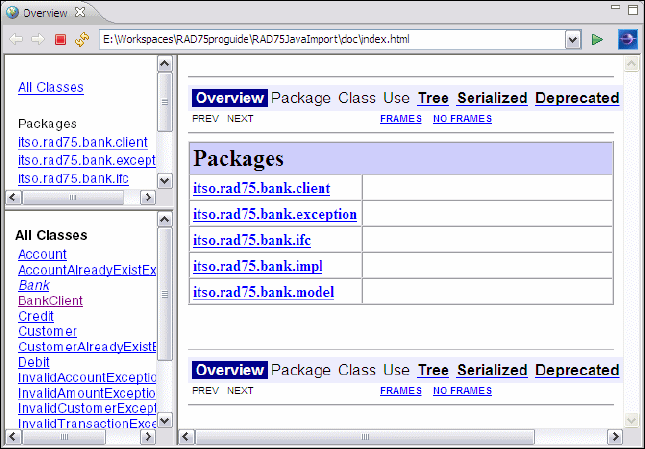Click packages frame scroll up arrow

coord(165,64)
